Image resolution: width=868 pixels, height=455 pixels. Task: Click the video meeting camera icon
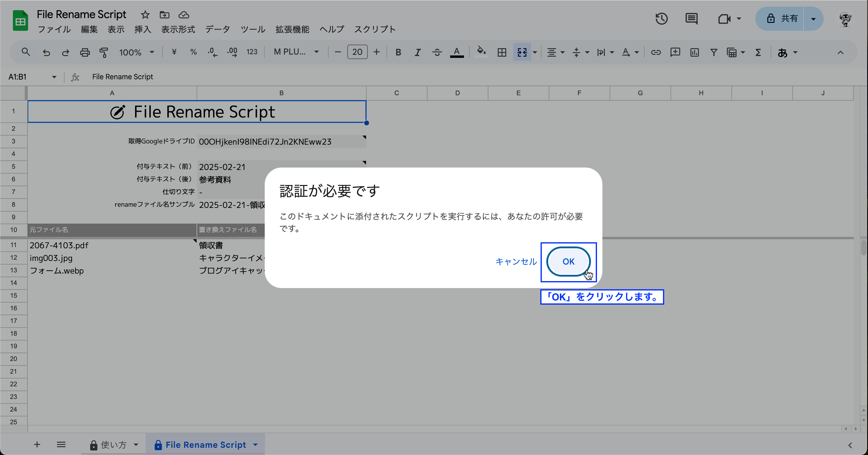724,18
